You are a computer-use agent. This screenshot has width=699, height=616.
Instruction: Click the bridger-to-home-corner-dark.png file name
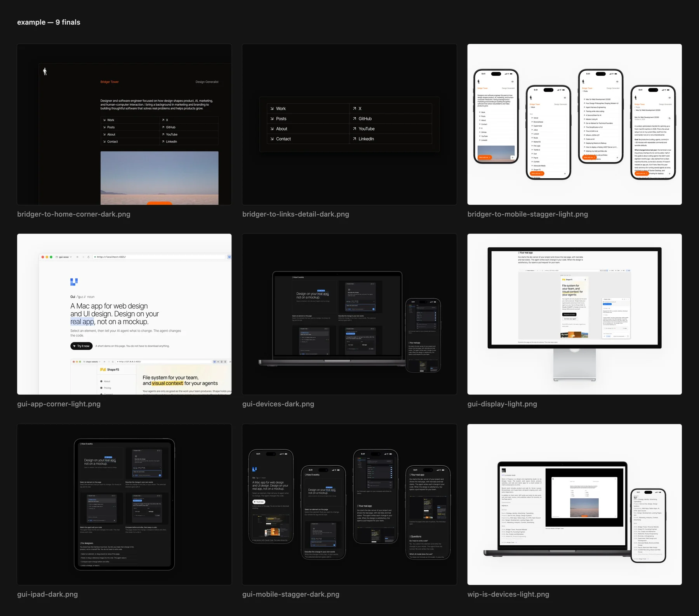pyautogui.click(x=74, y=214)
